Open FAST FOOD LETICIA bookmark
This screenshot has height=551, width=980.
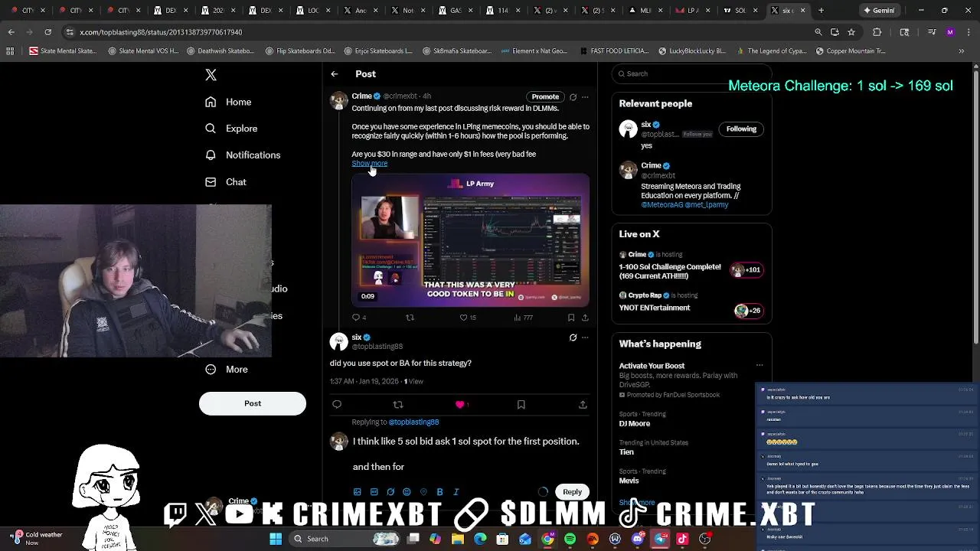pyautogui.click(x=614, y=51)
